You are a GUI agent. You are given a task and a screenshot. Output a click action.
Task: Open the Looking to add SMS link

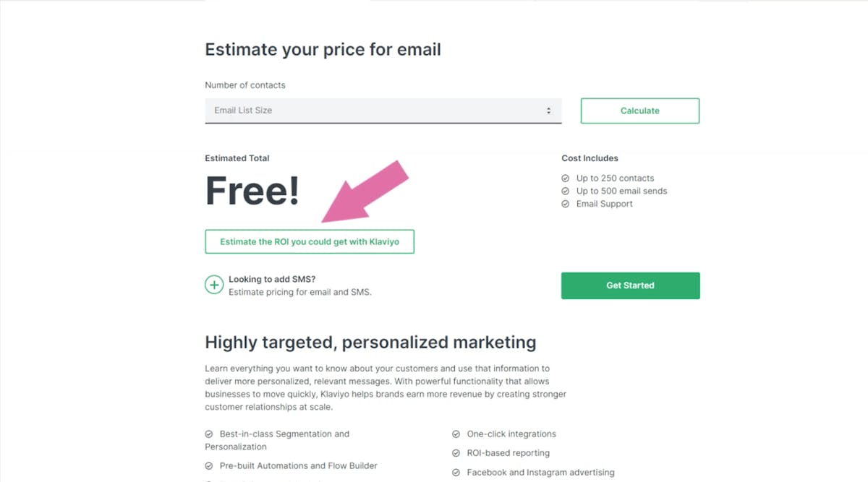(272, 279)
